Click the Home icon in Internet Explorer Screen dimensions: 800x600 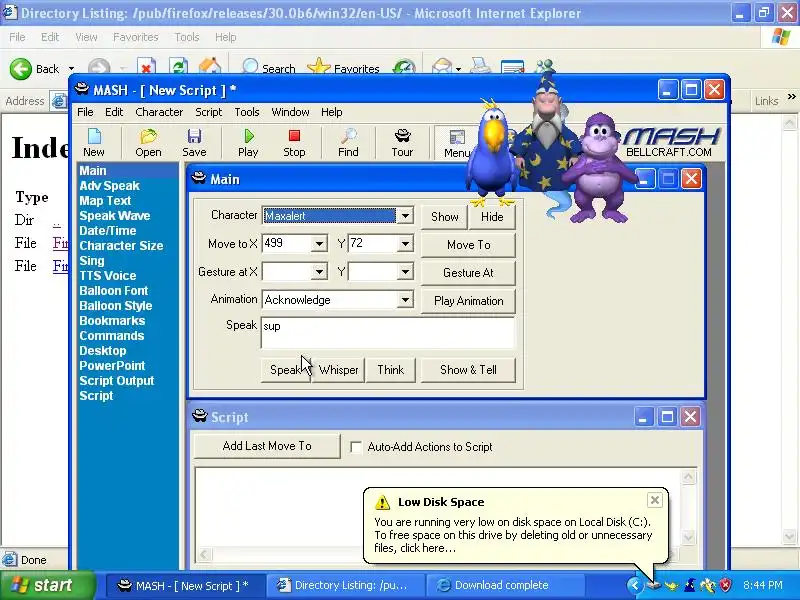210,67
